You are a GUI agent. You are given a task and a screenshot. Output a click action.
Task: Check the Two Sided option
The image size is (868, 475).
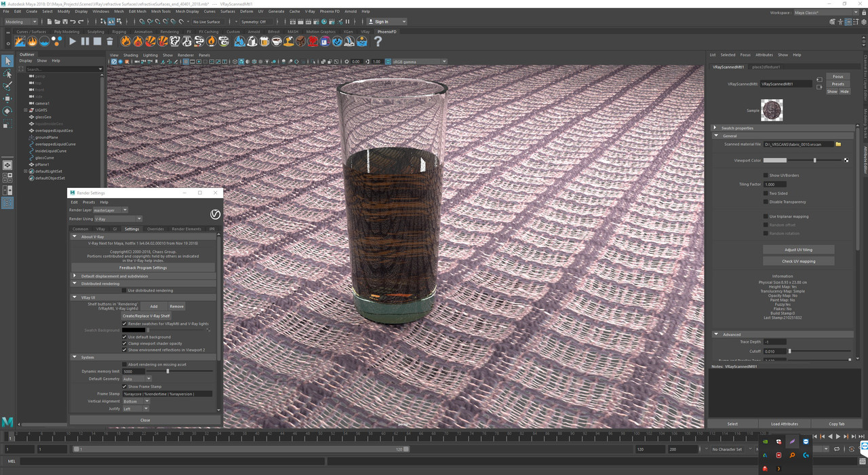point(766,193)
